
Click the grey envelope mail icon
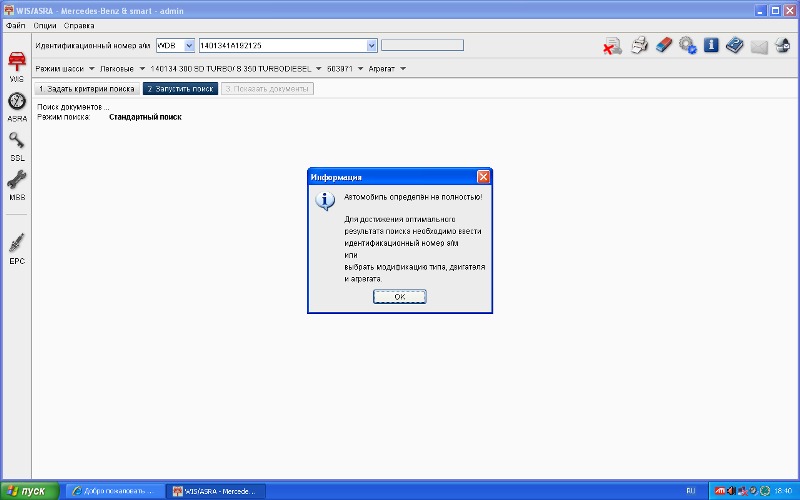tap(759, 46)
